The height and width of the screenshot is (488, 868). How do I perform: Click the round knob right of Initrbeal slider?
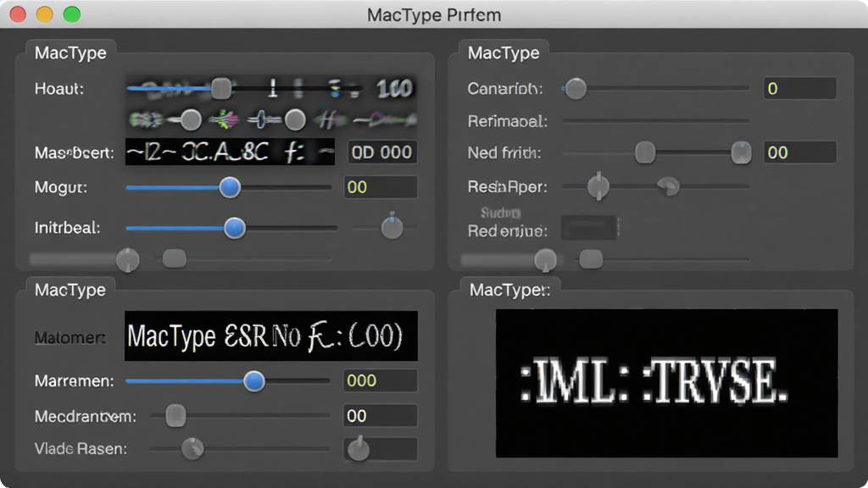point(392,227)
